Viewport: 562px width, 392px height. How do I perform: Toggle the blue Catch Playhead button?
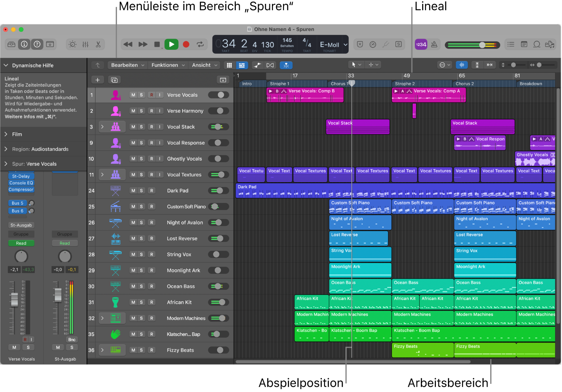tap(286, 65)
